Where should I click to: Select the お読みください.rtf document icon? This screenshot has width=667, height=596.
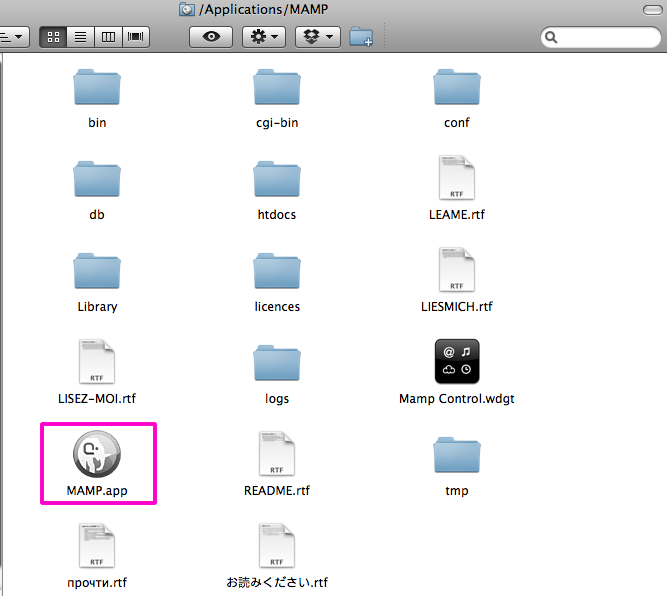(277, 545)
